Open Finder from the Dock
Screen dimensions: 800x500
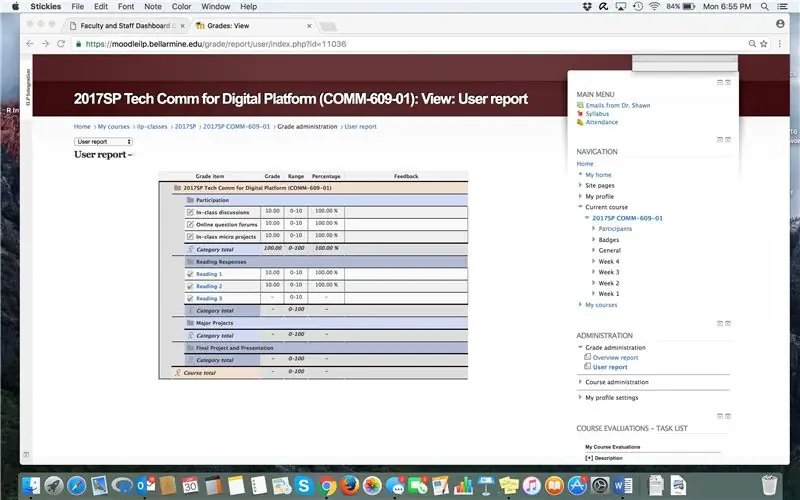(x=32, y=485)
